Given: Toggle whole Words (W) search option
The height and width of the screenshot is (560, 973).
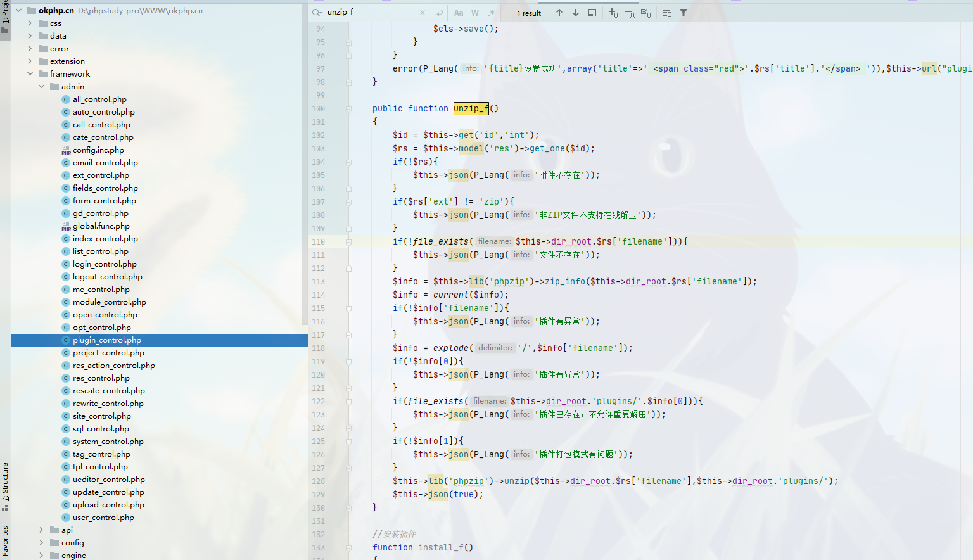Looking at the screenshot, I should [x=475, y=13].
